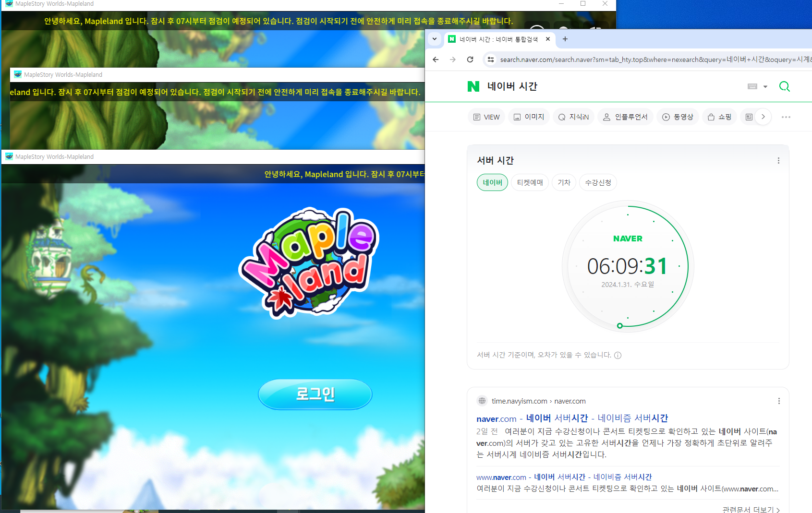Go back to previous browser page
The width and height of the screenshot is (812, 513).
(x=436, y=60)
